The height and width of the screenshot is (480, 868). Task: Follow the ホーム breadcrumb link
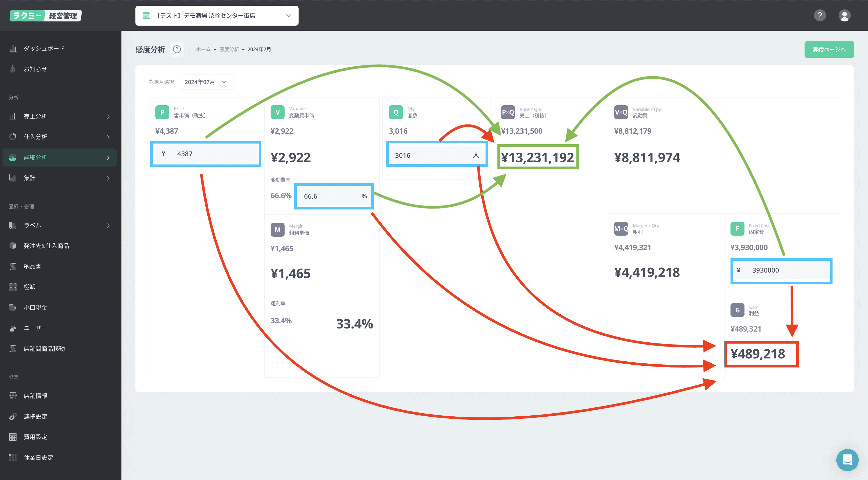[x=203, y=49]
